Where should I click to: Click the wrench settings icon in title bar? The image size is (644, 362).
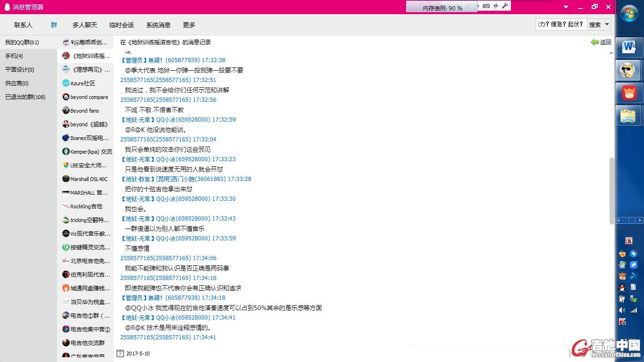[x=505, y=6]
